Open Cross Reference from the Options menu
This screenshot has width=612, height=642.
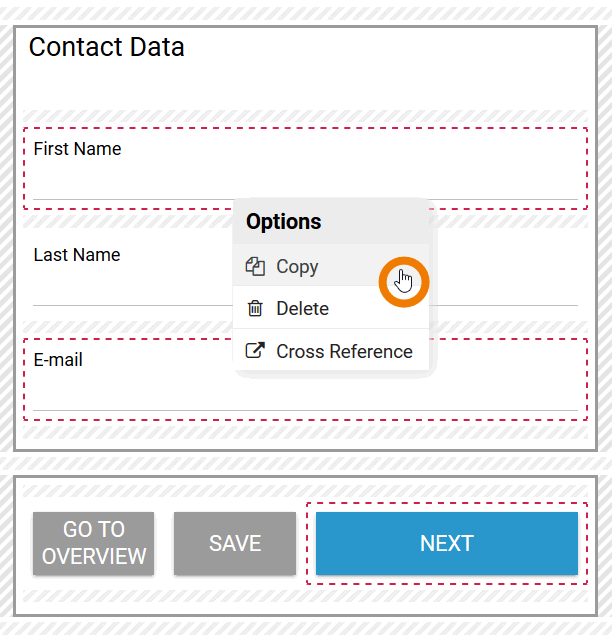[x=344, y=352]
